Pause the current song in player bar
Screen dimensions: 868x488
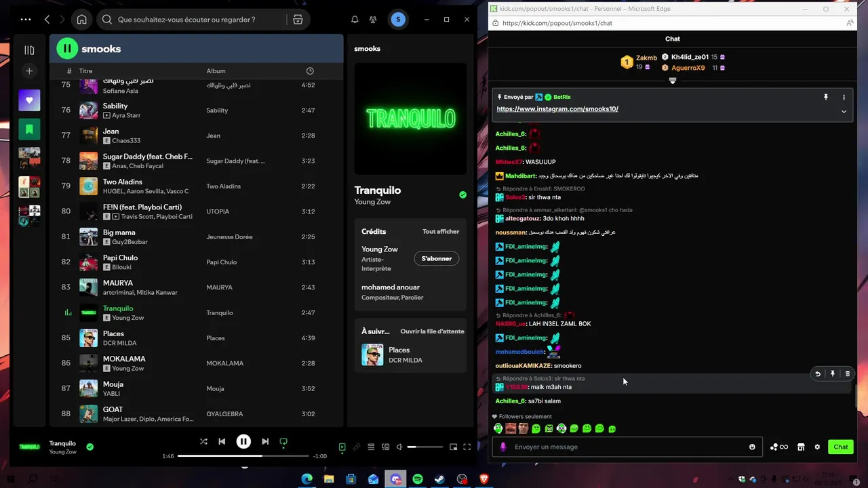[243, 441]
